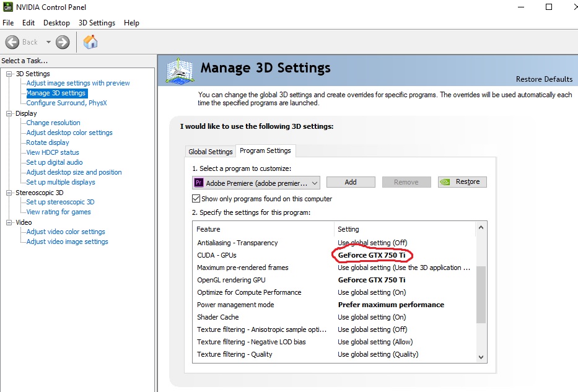Collapse the Display tree node
Image resolution: width=578 pixels, height=392 pixels.
[9, 114]
